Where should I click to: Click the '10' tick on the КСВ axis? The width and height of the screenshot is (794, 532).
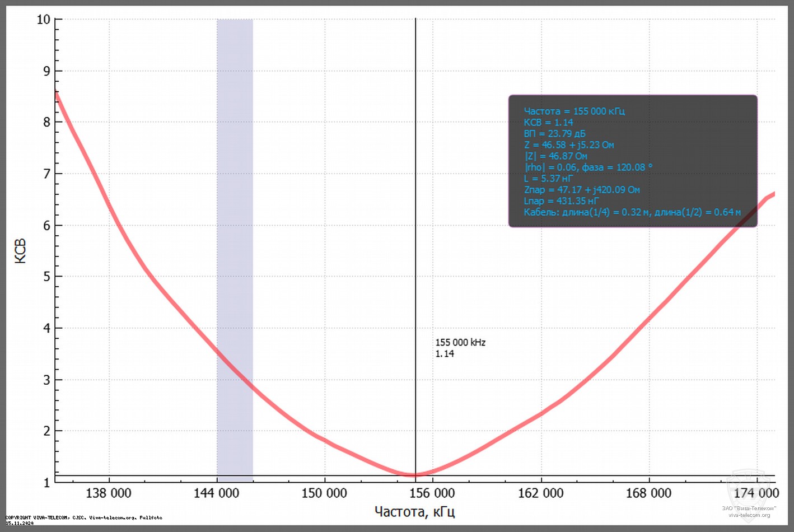pyautogui.click(x=43, y=20)
